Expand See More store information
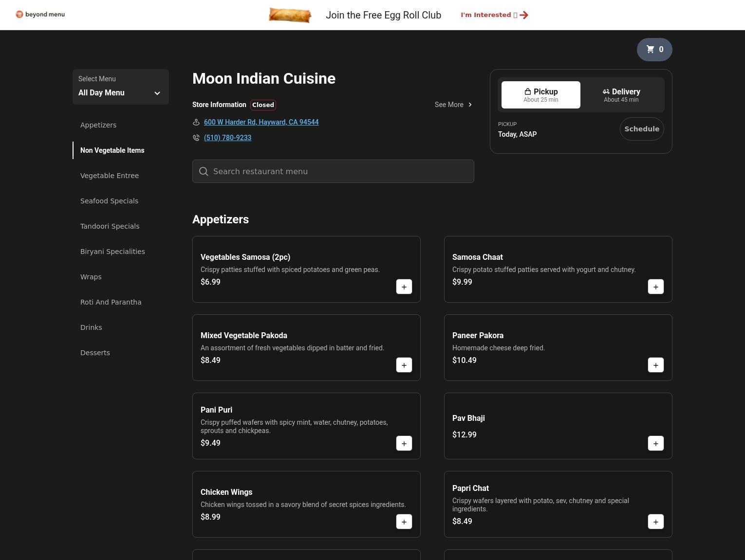745x560 pixels. click(x=453, y=105)
